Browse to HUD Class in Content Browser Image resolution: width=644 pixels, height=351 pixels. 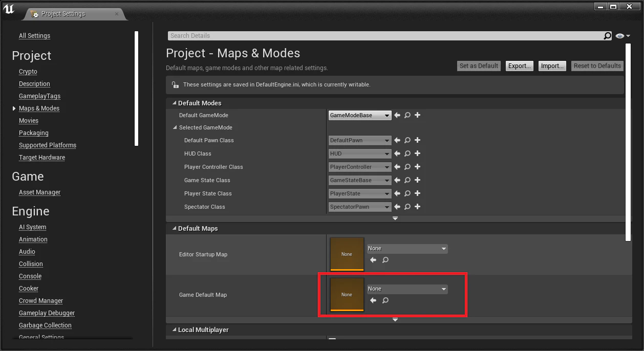407,153
